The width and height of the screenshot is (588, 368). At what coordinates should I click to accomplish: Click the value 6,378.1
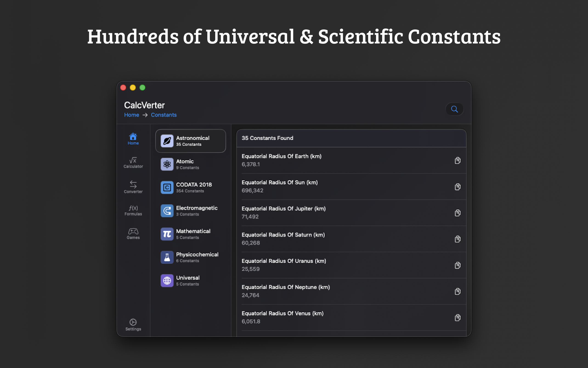251,164
